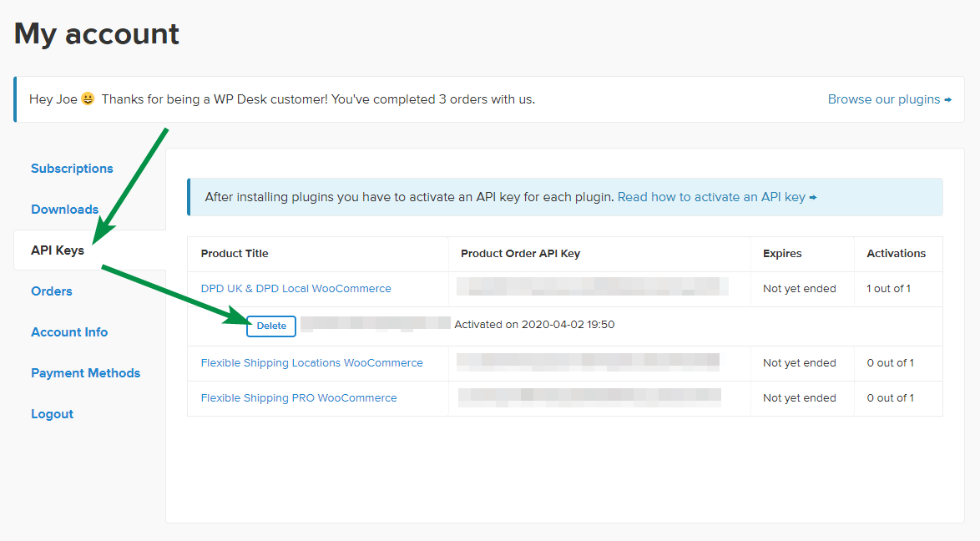
Task: Click the Logout link
Action: click(52, 414)
